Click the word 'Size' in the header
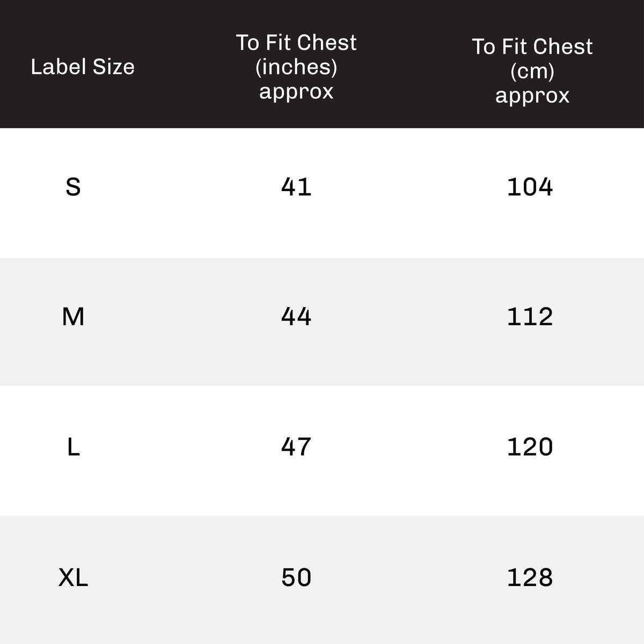The image size is (644, 644). [x=114, y=67]
